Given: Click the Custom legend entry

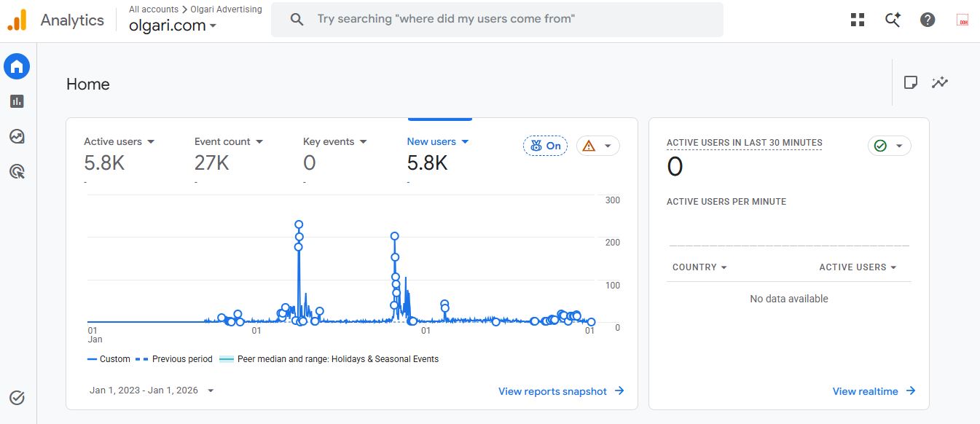Looking at the screenshot, I should click(109, 359).
